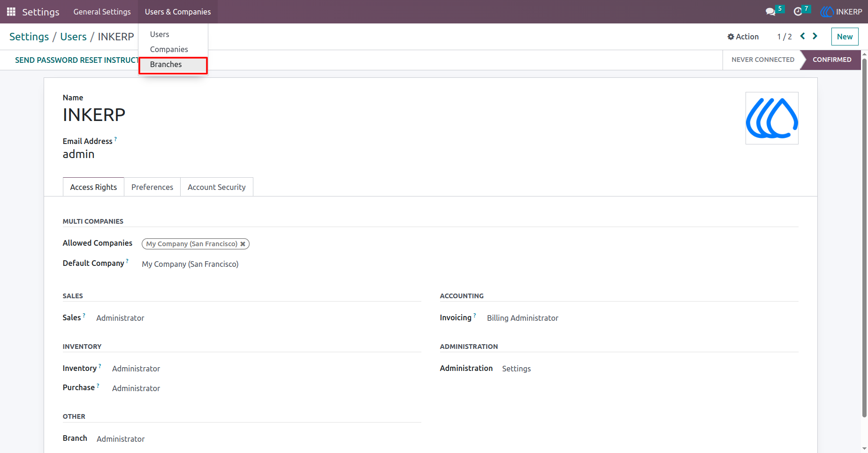Select Branches from the dropdown menu
The width and height of the screenshot is (868, 453).
pyautogui.click(x=173, y=65)
